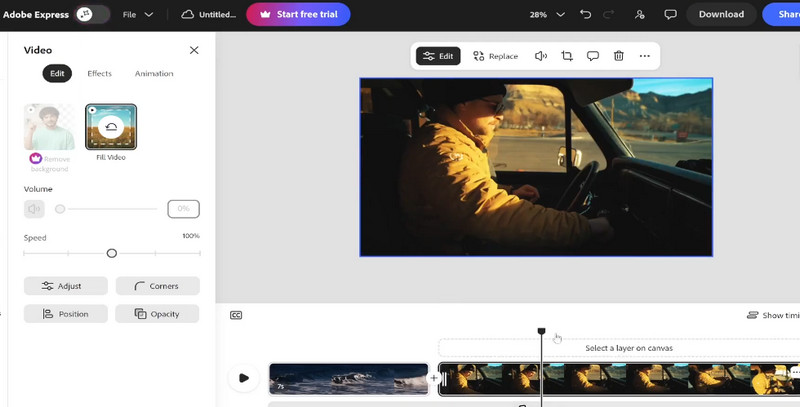800x407 pixels.
Task: Switch to the Effects tab
Action: [x=99, y=73]
